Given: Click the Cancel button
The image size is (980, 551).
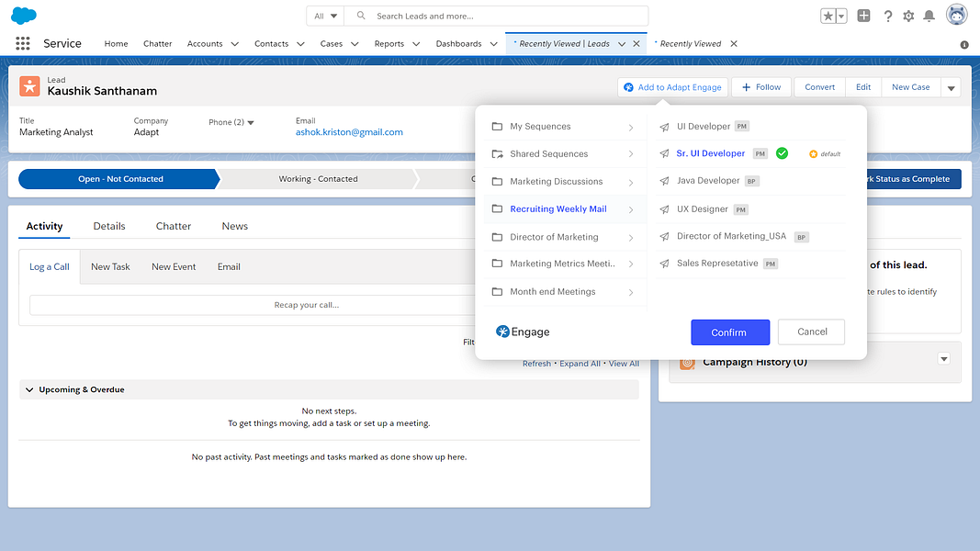Looking at the screenshot, I should pyautogui.click(x=811, y=332).
